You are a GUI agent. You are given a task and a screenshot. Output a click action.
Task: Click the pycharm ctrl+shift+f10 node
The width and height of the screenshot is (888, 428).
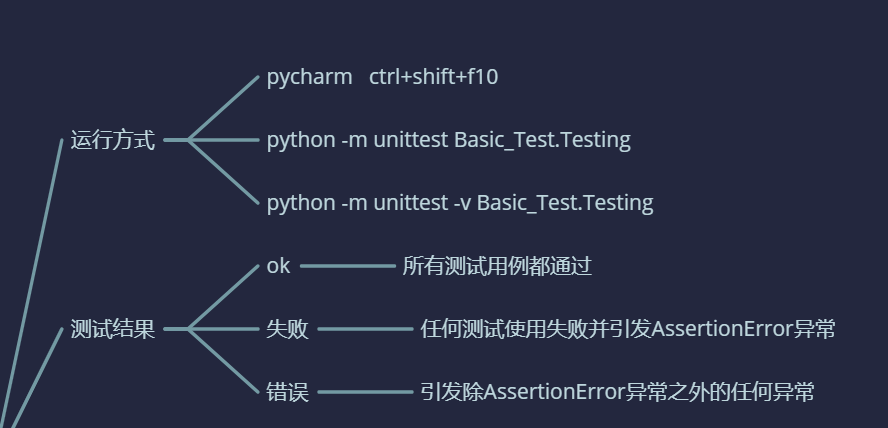point(381,77)
